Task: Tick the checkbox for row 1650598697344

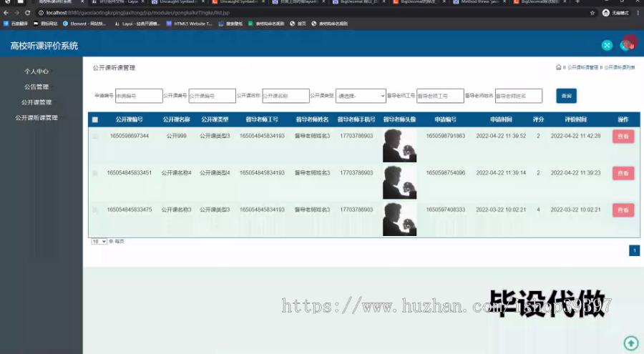Action: (x=95, y=136)
